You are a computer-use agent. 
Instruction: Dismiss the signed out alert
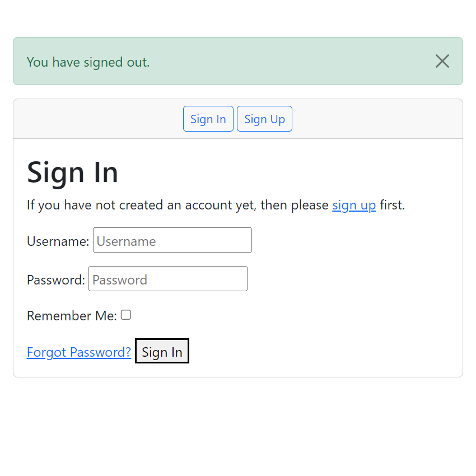coord(442,62)
